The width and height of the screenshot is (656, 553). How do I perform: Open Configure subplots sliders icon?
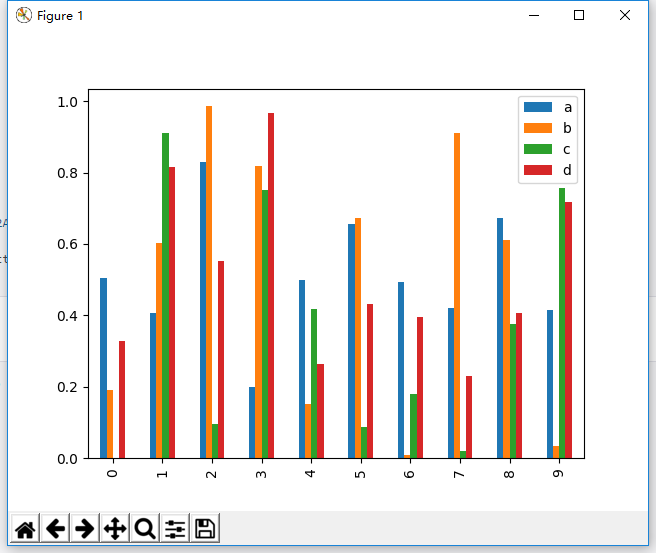175,528
